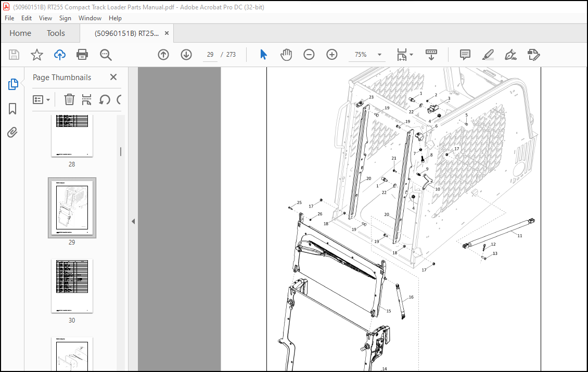
Task: Click the Stamp tool icon
Action: pos(533,55)
